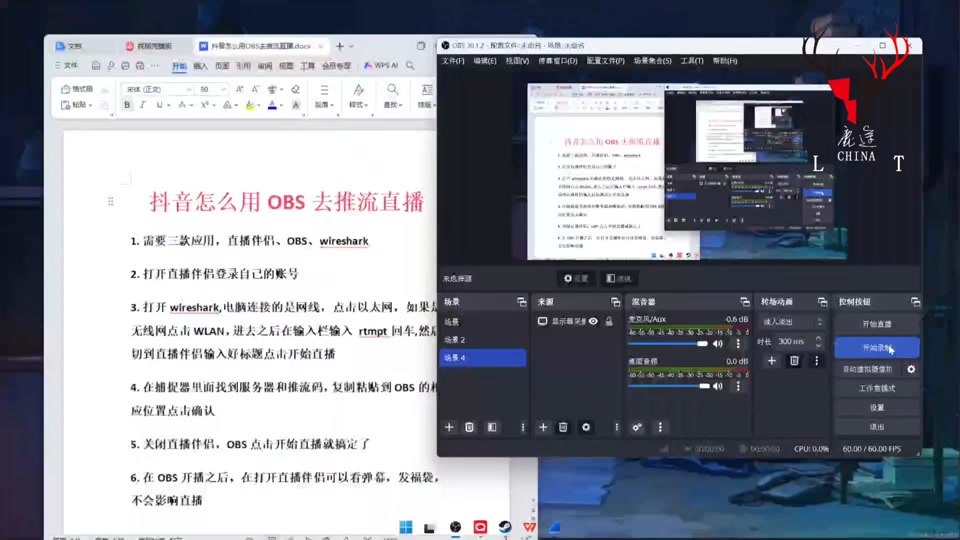Pop out the 场景 dock panel icon
Viewport: 960px width, 540px height.
coord(522,302)
